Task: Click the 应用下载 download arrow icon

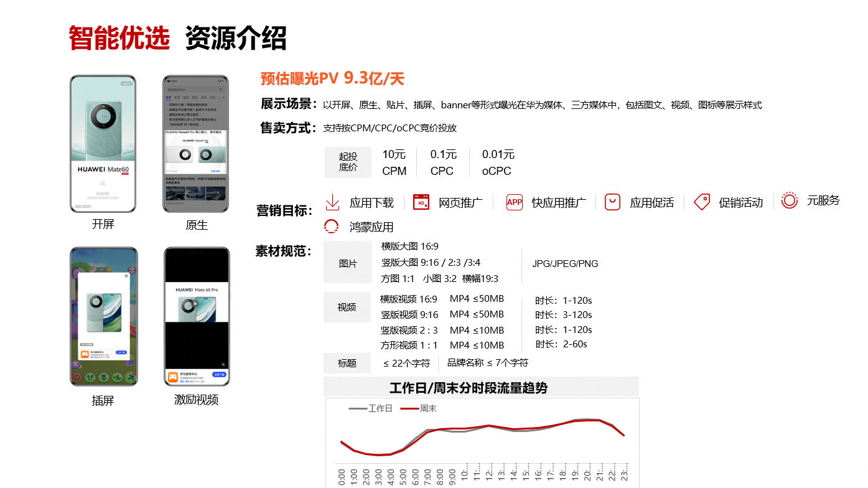Action: (333, 202)
